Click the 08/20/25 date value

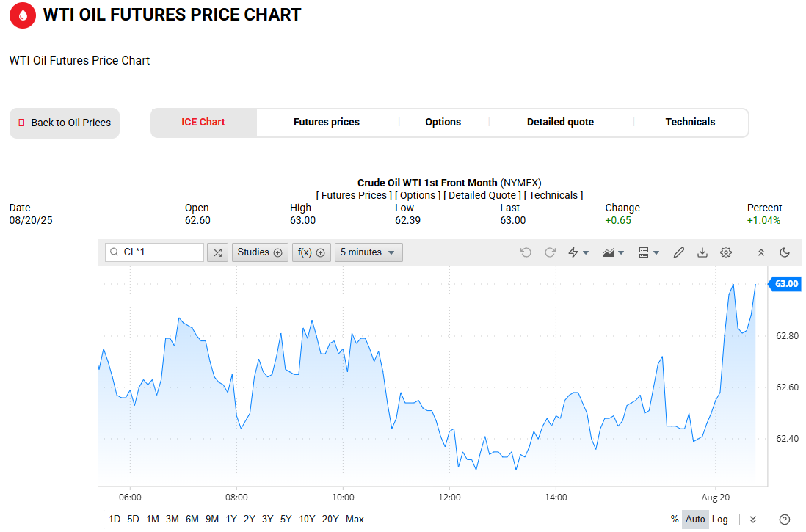(x=31, y=221)
